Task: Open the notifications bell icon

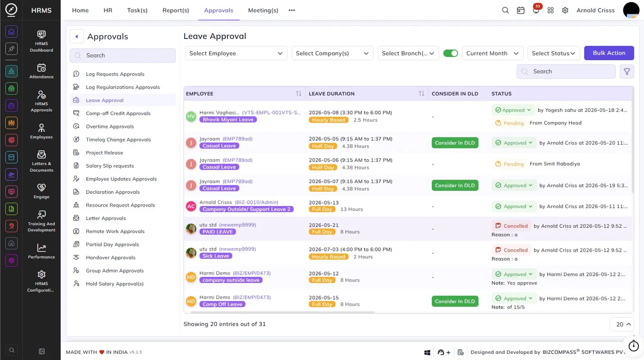Action: click(x=536, y=11)
